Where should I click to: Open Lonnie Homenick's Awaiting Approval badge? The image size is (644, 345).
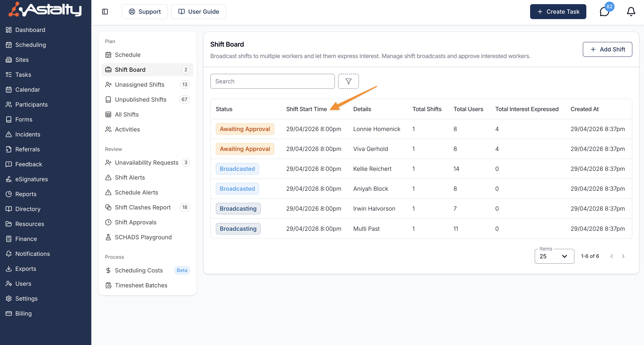[245, 129]
